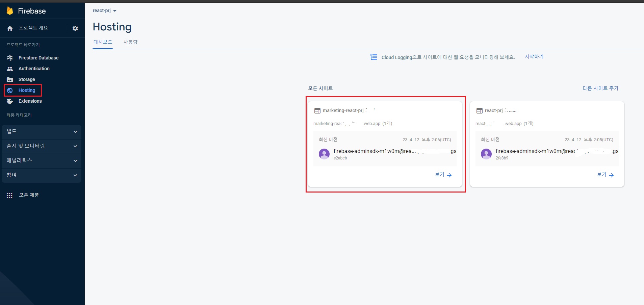Click the Extensions puzzle icon
The width and height of the screenshot is (644, 305).
(x=10, y=101)
